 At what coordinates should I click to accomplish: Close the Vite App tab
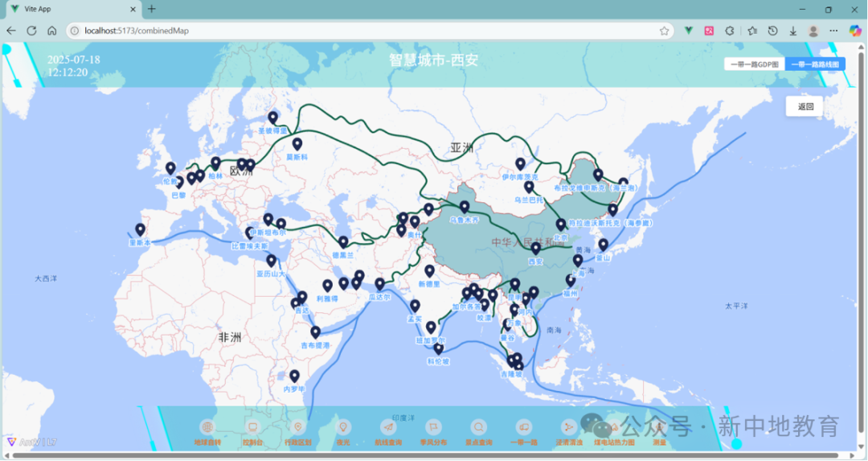click(x=133, y=10)
